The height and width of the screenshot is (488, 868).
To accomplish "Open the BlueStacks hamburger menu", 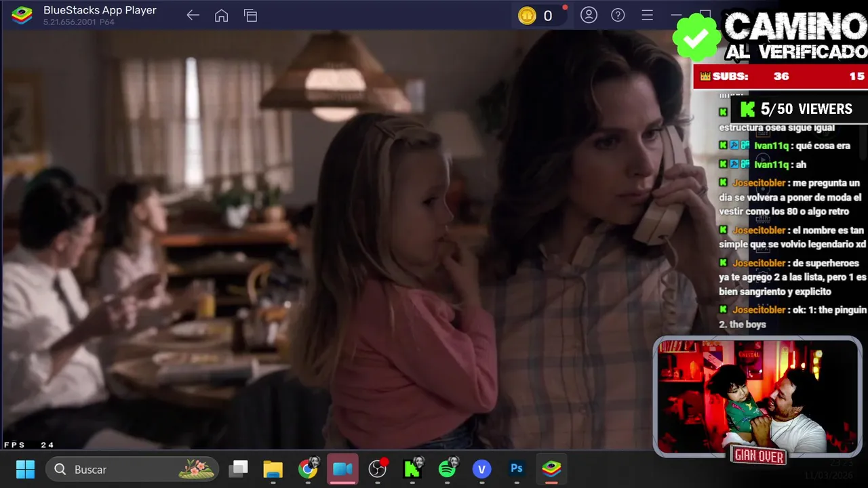I will [x=647, y=15].
